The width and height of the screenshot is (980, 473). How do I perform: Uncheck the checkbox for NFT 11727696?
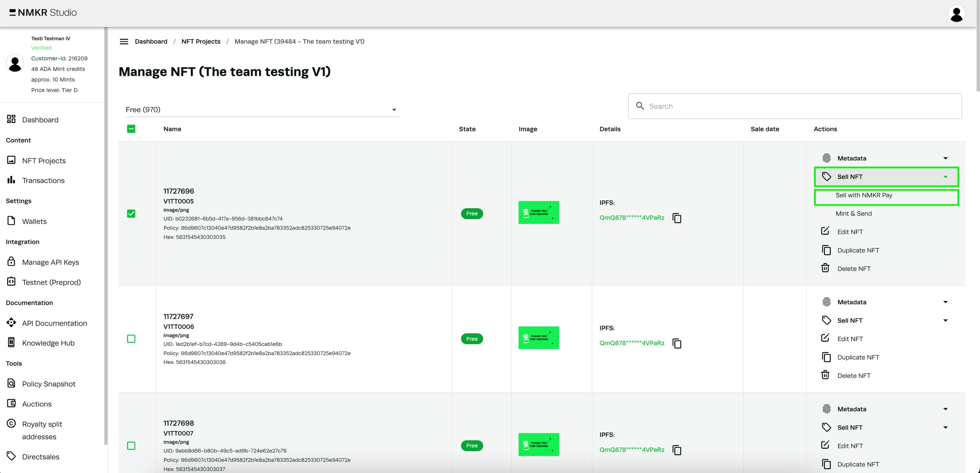pyautogui.click(x=131, y=213)
